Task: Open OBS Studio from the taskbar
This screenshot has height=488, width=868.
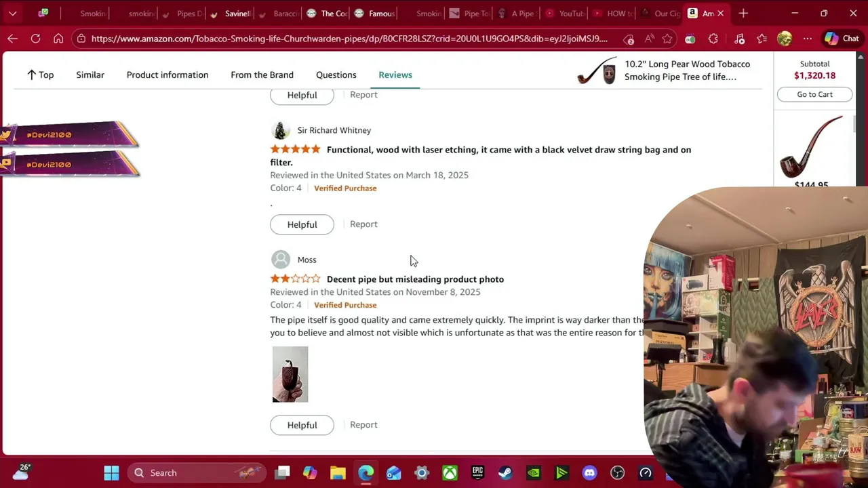Action: pyautogui.click(x=617, y=472)
